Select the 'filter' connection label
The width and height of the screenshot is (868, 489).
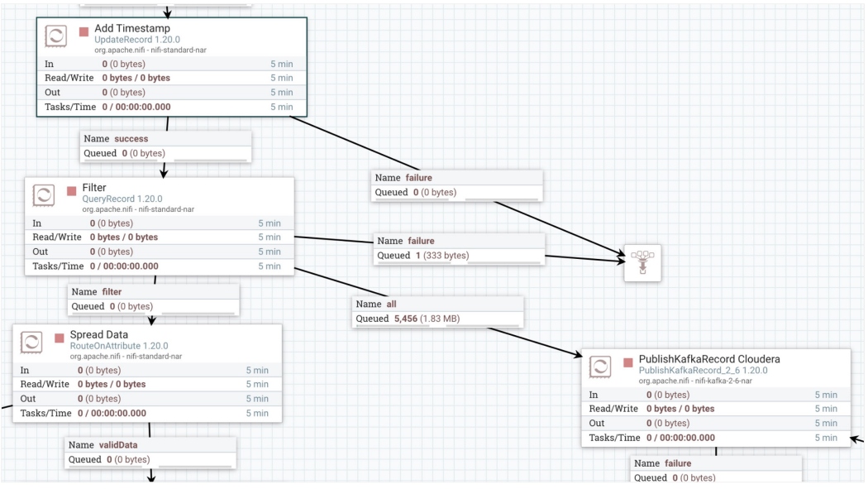pos(153,299)
